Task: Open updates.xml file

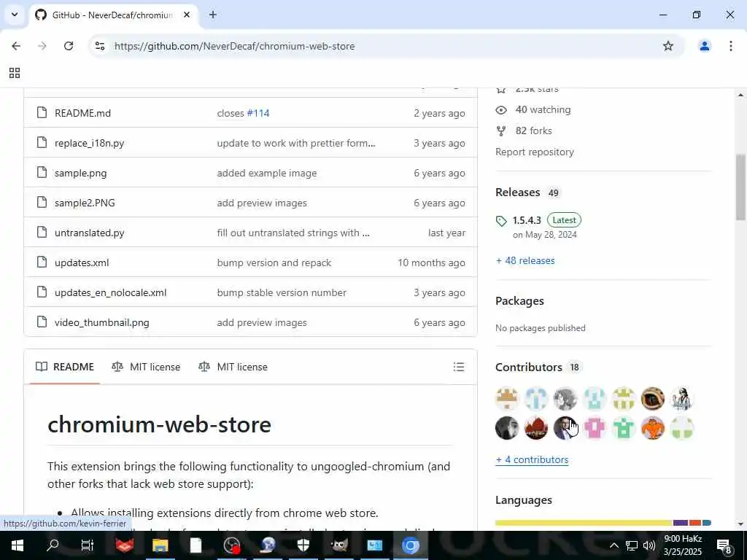Action: click(82, 262)
